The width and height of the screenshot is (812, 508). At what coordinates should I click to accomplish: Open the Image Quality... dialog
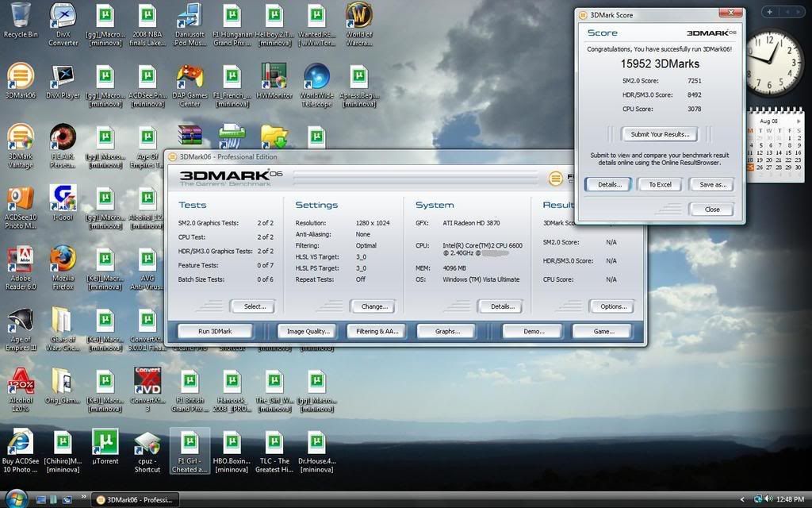(308, 331)
